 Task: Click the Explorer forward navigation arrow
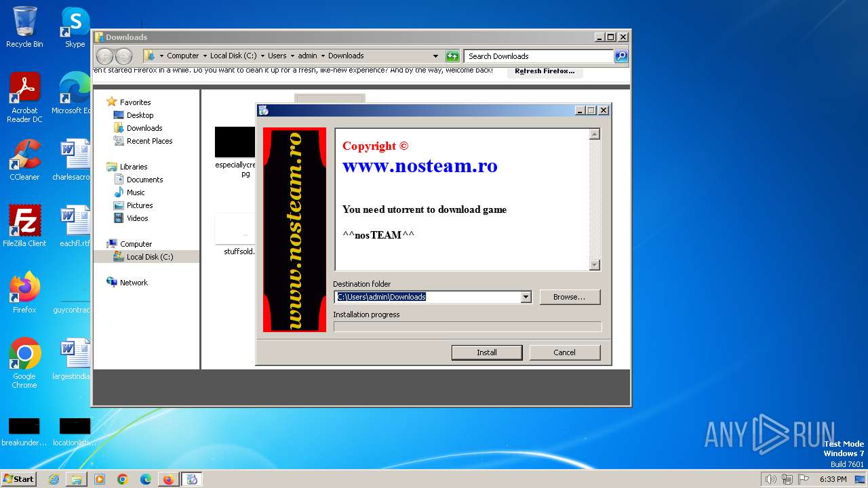(123, 56)
